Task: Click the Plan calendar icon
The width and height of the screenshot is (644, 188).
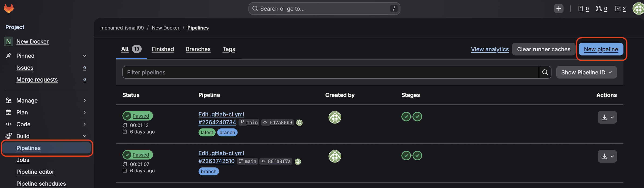Action: coord(8,112)
